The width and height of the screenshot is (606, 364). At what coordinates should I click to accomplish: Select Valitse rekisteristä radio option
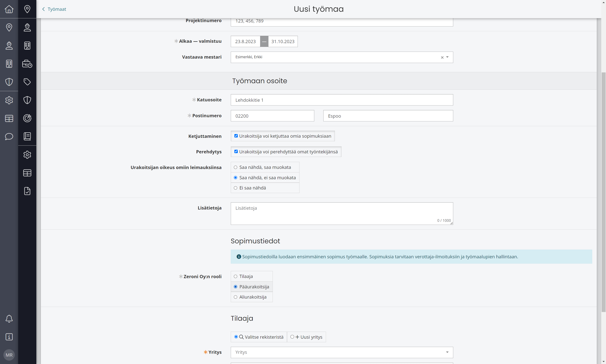pyautogui.click(x=259, y=337)
